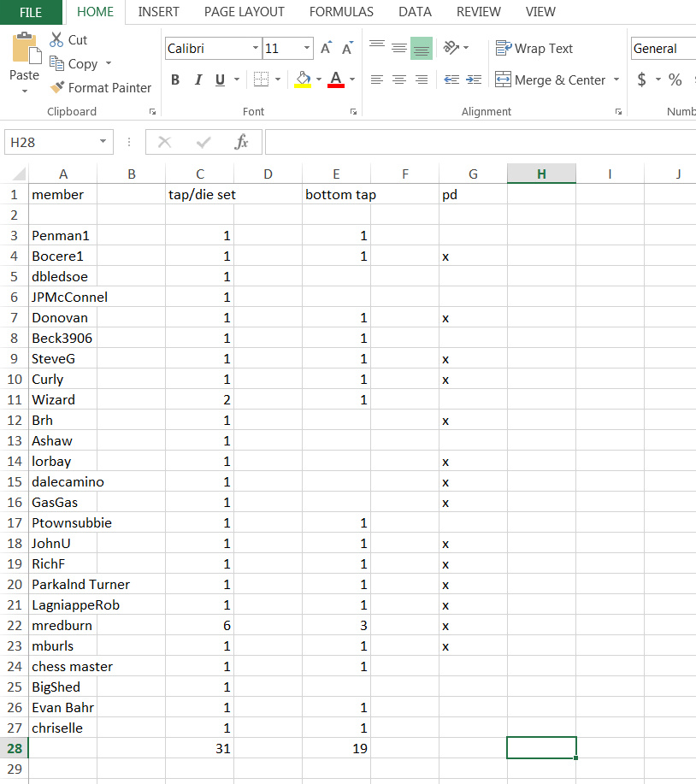The height and width of the screenshot is (784, 696).
Task: Apply the yellow fill color
Action: (x=303, y=80)
